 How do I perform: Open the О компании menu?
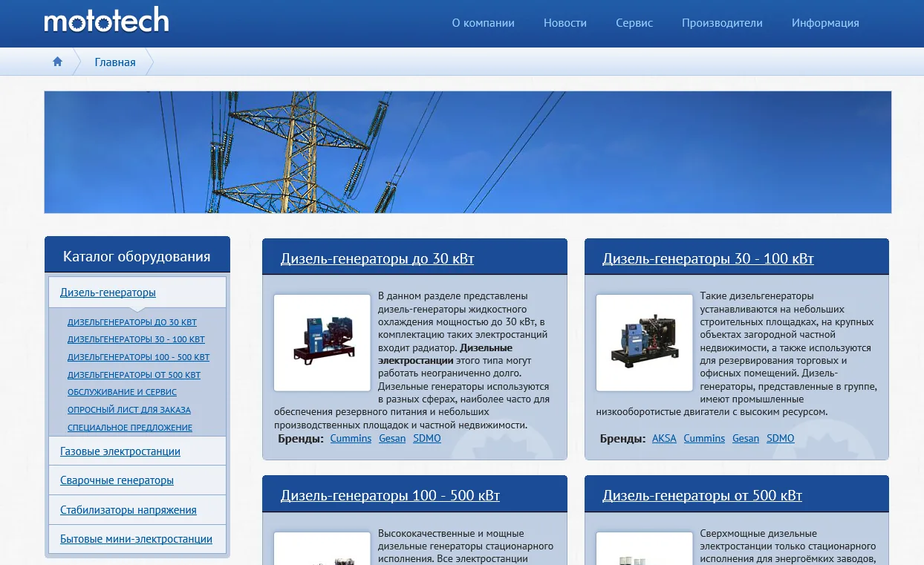483,23
